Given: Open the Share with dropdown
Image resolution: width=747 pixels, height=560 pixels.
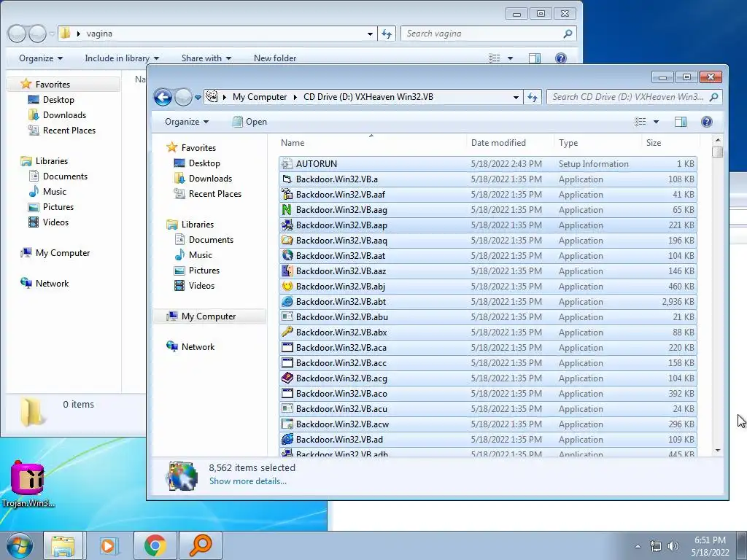Looking at the screenshot, I should click(x=206, y=58).
